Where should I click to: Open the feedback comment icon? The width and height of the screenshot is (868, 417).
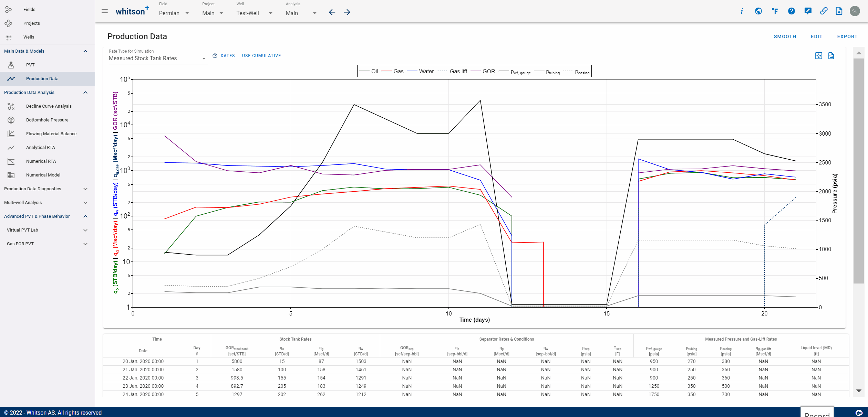tap(807, 11)
